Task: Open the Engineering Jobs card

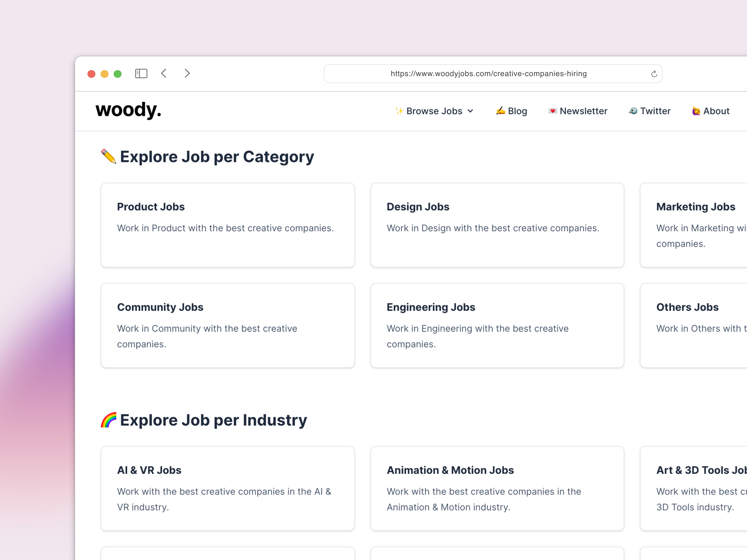Action: [497, 325]
